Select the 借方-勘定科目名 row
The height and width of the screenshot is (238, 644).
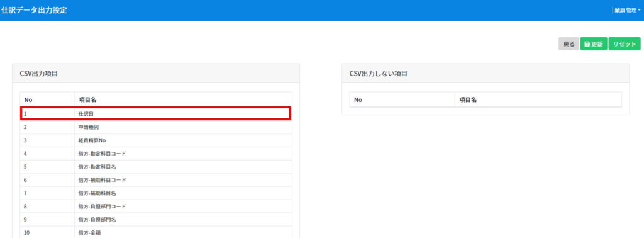tap(156, 167)
